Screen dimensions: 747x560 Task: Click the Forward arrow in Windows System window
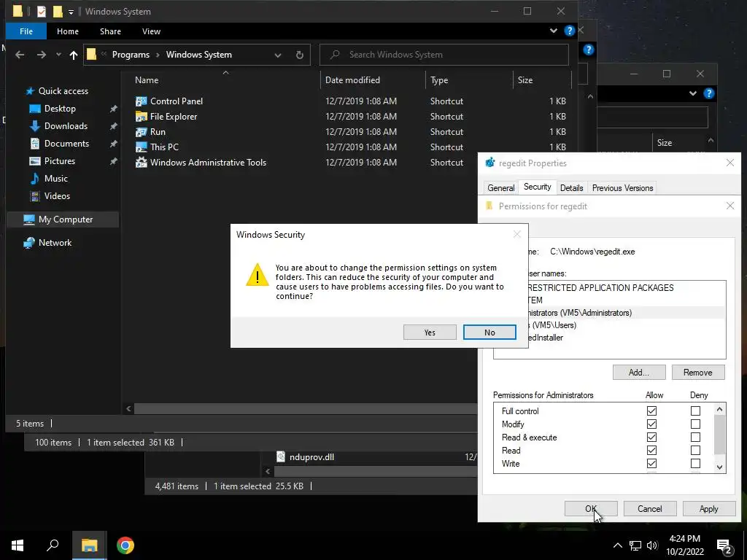42,55
